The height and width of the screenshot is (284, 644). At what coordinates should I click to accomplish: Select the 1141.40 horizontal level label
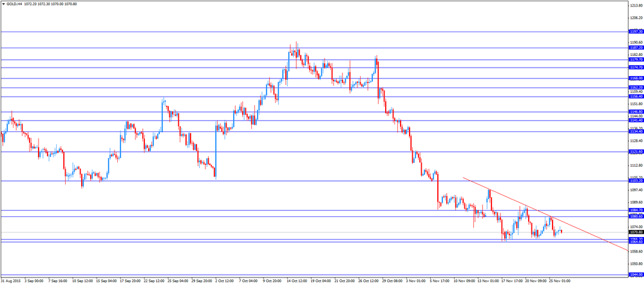636,120
